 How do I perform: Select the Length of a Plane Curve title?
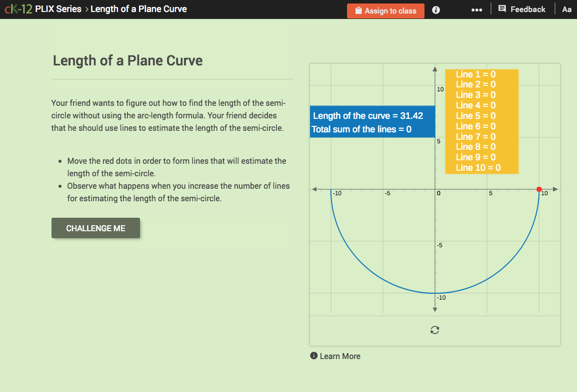127,60
